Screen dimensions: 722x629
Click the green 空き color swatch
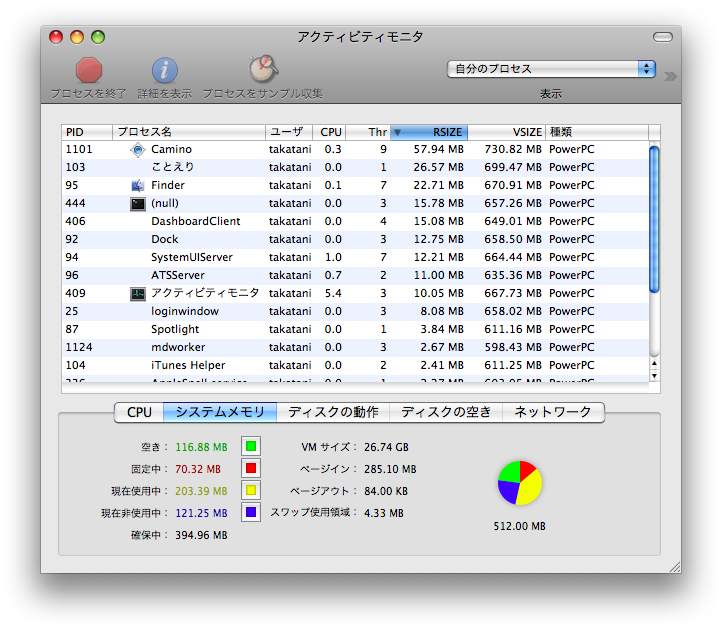(251, 446)
